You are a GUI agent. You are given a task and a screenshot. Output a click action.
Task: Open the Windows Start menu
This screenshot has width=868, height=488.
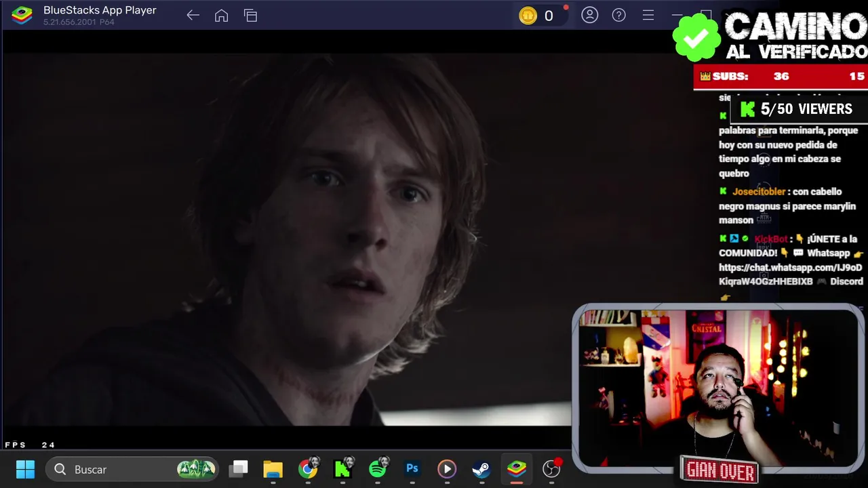[x=25, y=469]
